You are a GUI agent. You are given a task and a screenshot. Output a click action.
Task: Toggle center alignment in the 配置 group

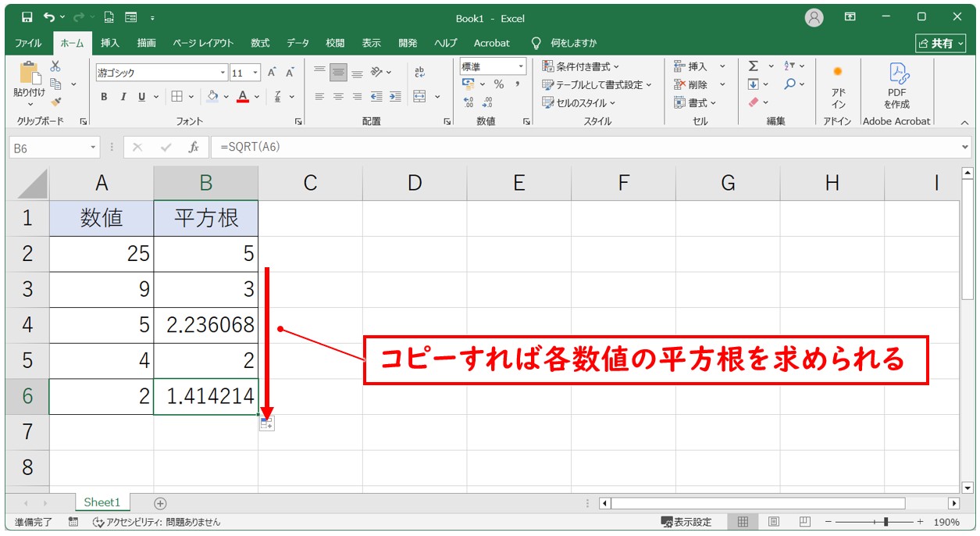click(337, 98)
